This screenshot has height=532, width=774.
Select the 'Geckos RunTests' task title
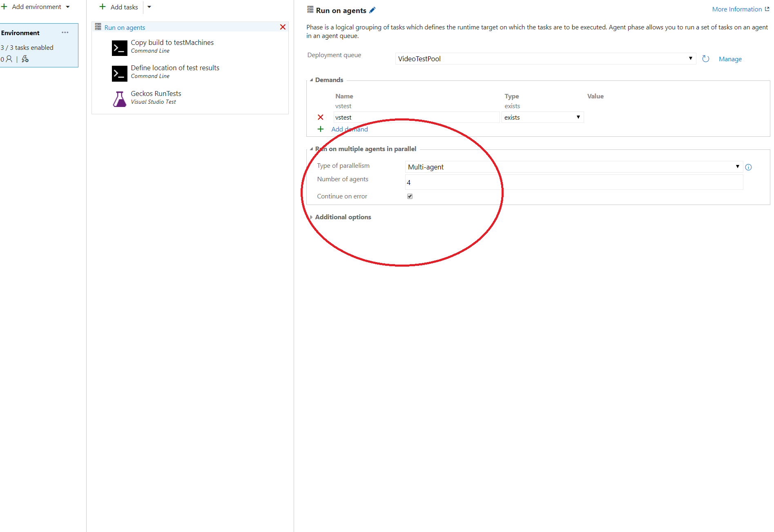click(x=156, y=93)
